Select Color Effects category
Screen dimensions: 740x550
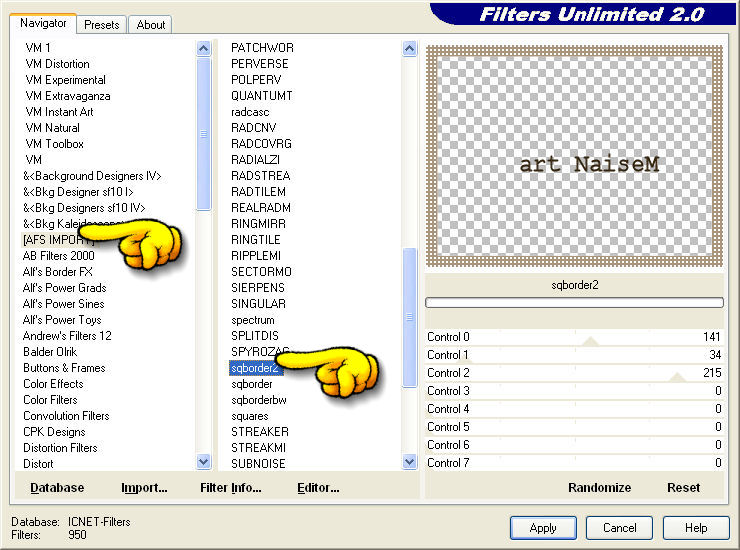pyautogui.click(x=53, y=384)
